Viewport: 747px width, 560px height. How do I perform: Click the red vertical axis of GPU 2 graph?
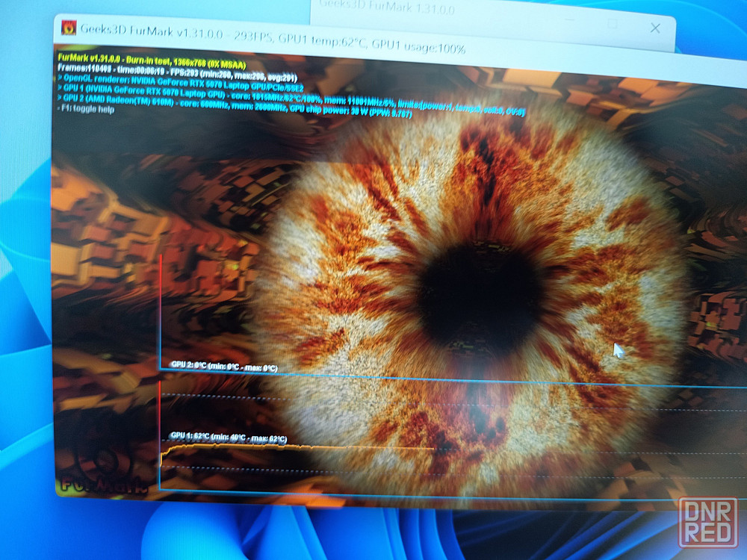pyautogui.click(x=161, y=312)
